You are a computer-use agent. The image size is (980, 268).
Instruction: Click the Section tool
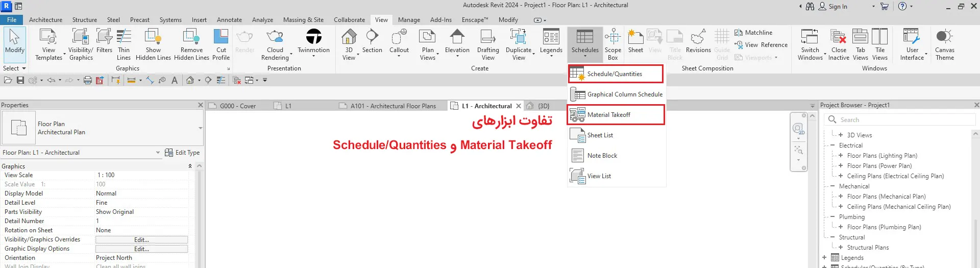click(x=372, y=42)
